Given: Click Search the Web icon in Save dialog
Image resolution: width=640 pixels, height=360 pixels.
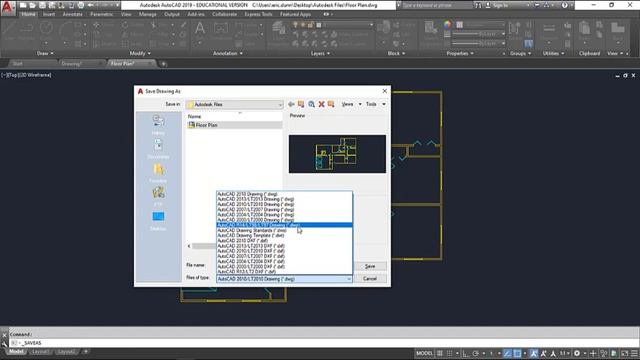Looking at the screenshot, I should 311,104.
